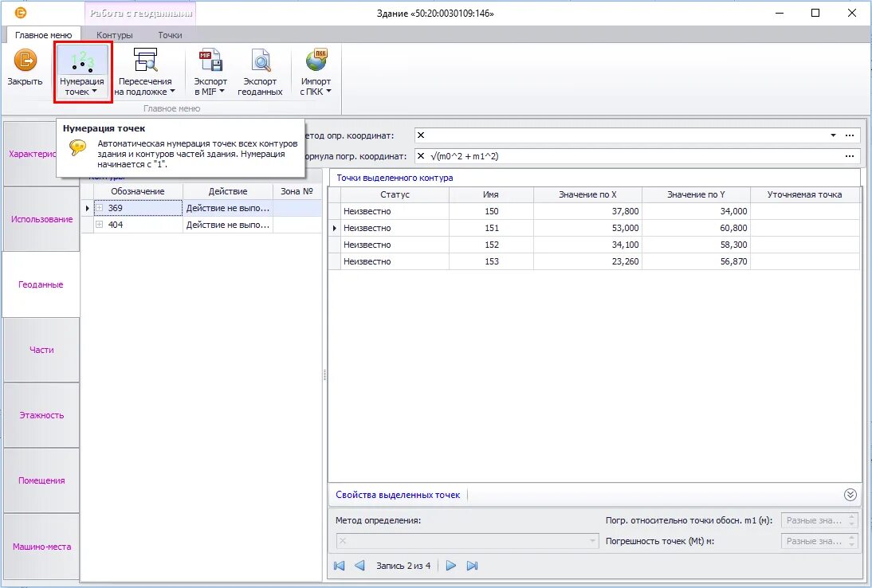This screenshot has height=588, width=872.
Task: Go to first record navigation arrow
Action: pos(340,566)
